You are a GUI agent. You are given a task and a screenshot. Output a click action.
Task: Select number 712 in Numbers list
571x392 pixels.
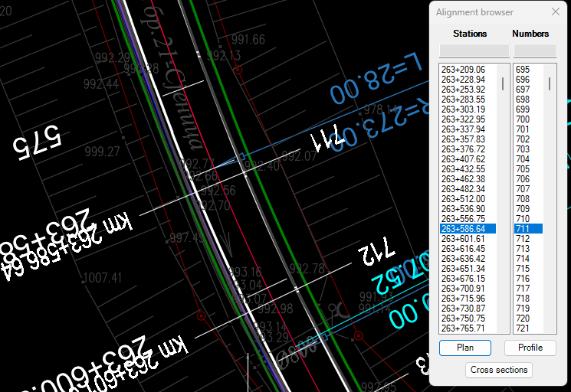pos(523,239)
